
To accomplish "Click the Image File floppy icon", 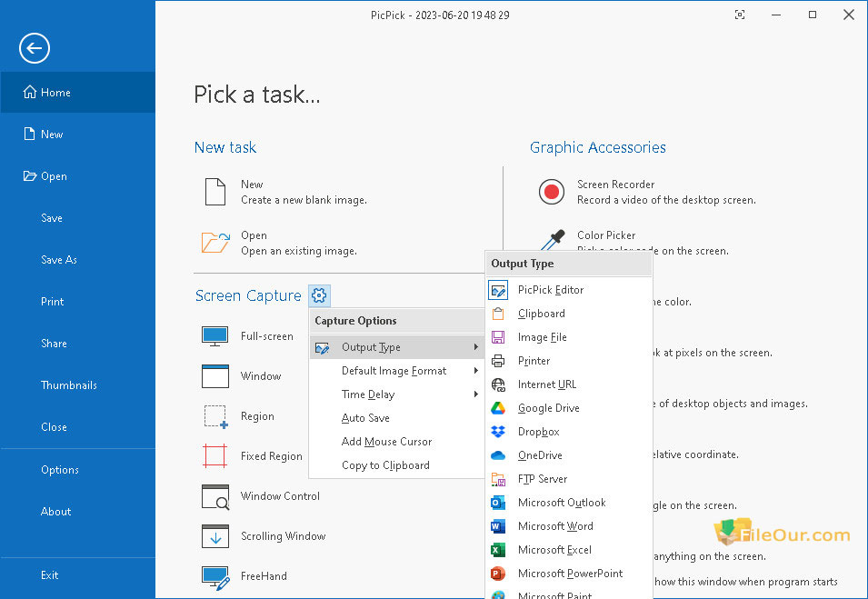I will point(498,337).
